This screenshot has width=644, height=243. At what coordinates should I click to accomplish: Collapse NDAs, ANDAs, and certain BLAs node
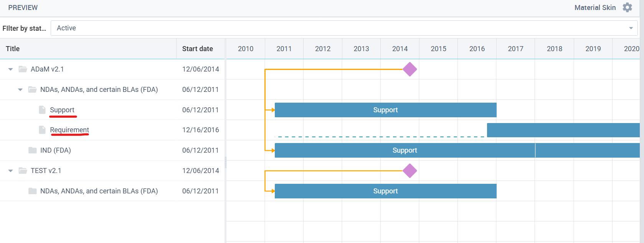[20, 90]
